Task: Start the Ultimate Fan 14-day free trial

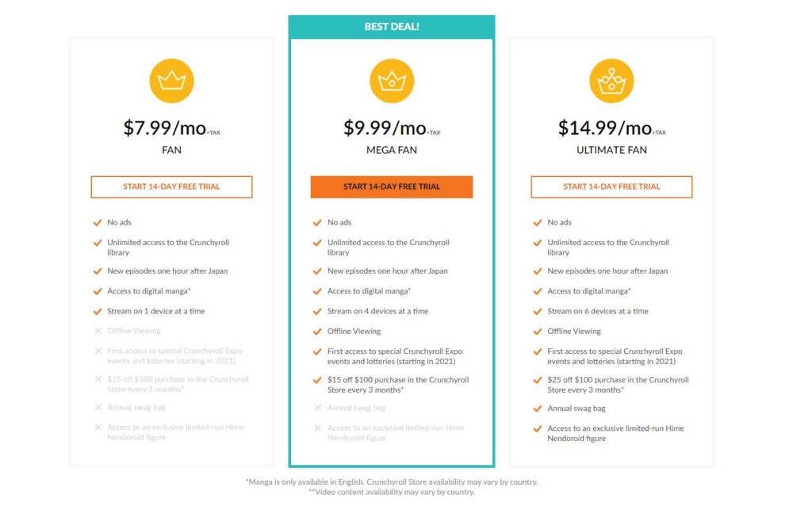Action: (x=611, y=186)
